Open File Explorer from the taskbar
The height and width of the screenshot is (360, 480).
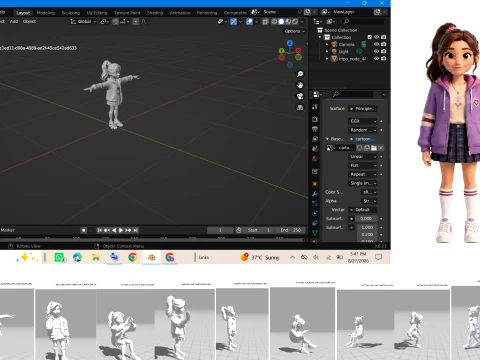pos(96,257)
